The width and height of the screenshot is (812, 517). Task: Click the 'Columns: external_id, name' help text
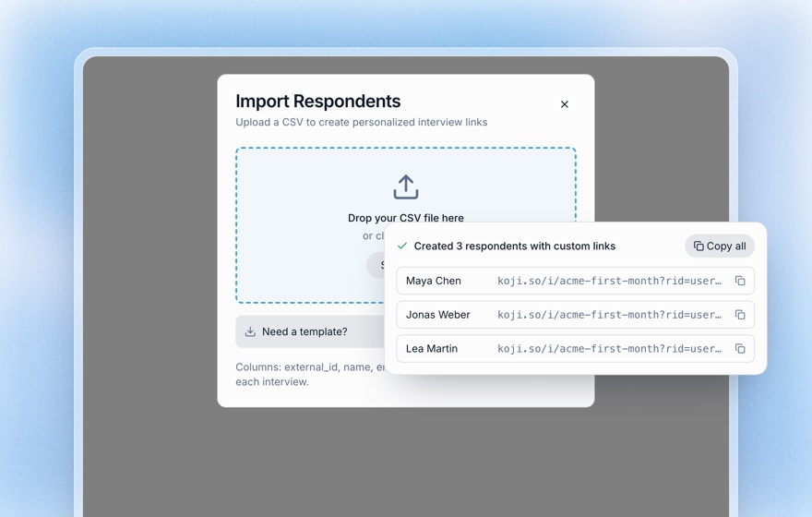[x=311, y=374]
